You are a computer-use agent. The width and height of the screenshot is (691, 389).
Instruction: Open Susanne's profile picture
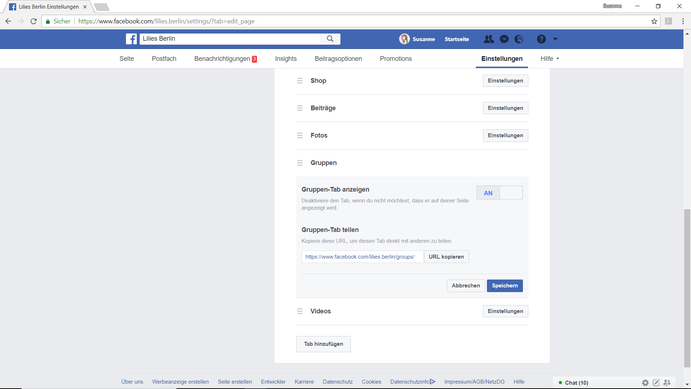pos(404,39)
